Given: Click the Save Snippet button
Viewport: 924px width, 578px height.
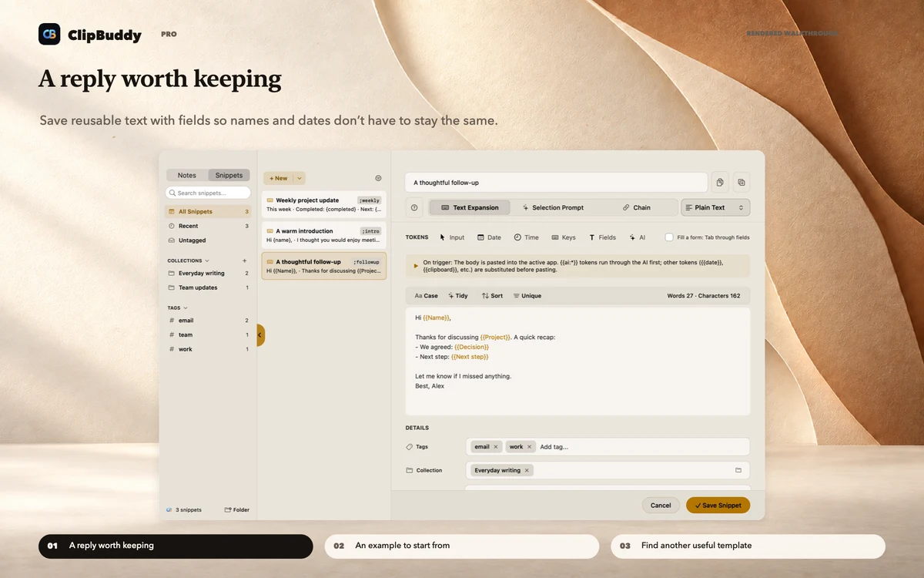Looking at the screenshot, I should tap(718, 506).
